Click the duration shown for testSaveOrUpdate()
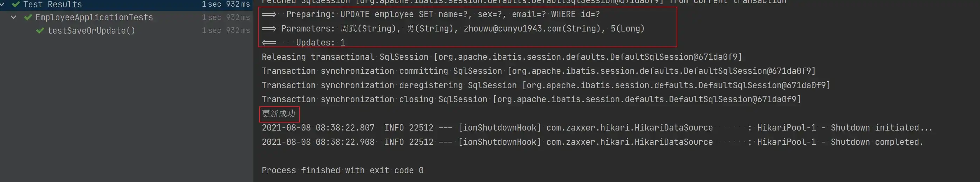980x182 pixels. 226,30
